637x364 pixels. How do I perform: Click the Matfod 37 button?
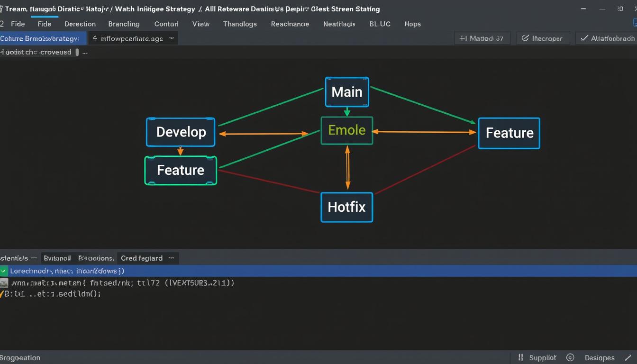click(482, 38)
